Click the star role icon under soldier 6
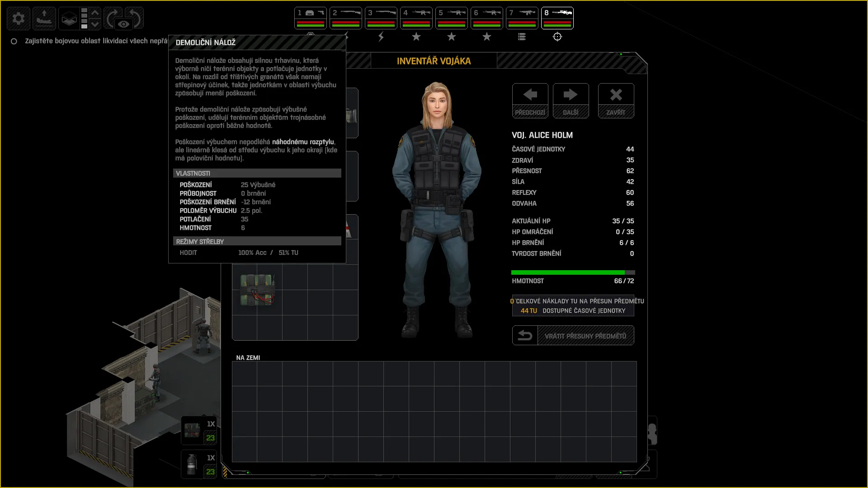This screenshot has height=488, width=868. pos(487,37)
